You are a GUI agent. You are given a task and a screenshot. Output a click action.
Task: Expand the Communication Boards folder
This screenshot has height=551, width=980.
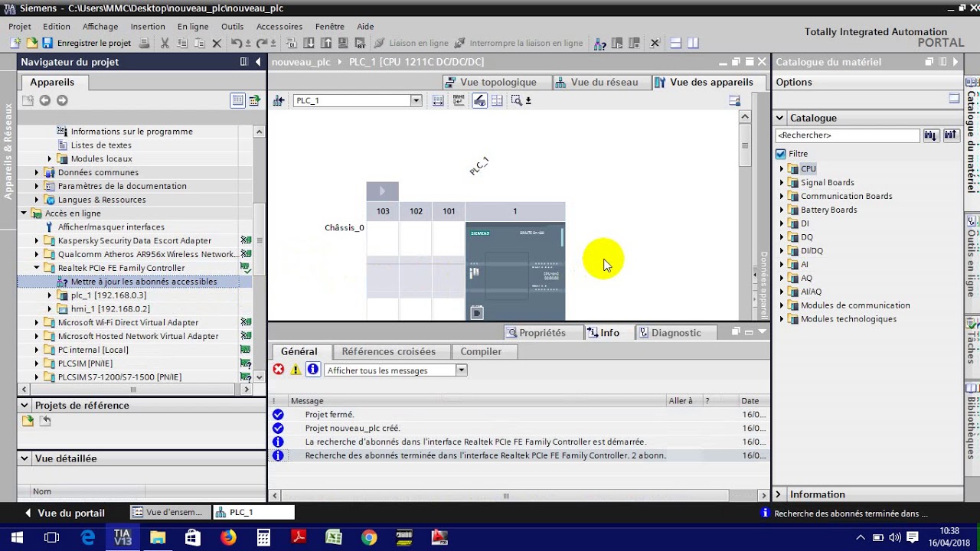click(782, 197)
